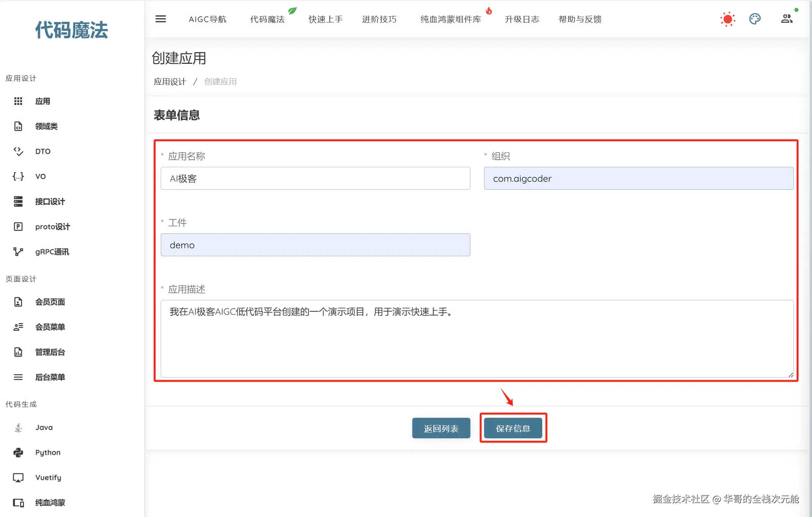
Task: Open the color palette theme picker
Action: (755, 19)
